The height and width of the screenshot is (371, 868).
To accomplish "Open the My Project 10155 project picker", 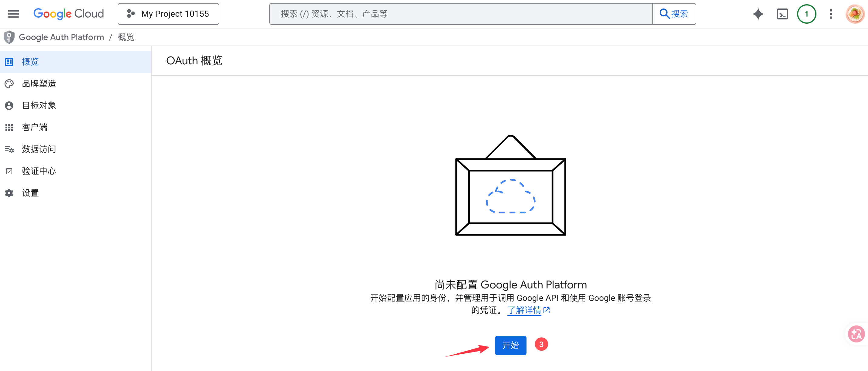I will [x=169, y=14].
